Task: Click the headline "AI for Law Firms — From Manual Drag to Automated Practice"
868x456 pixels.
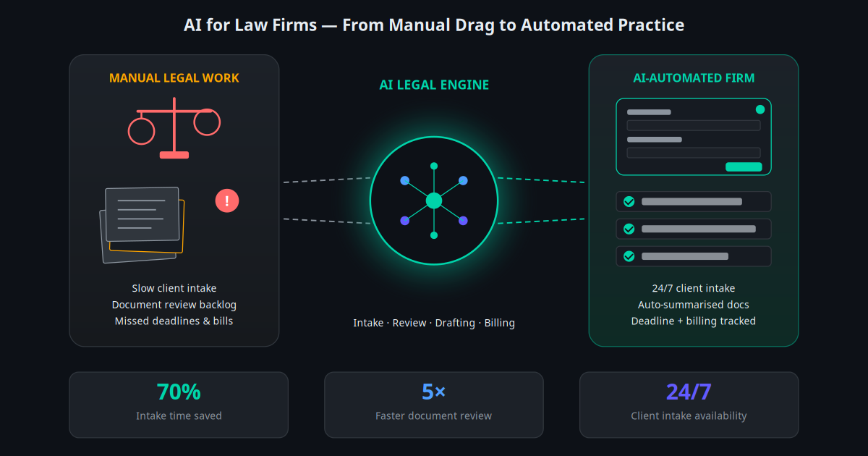Action: 434,25
